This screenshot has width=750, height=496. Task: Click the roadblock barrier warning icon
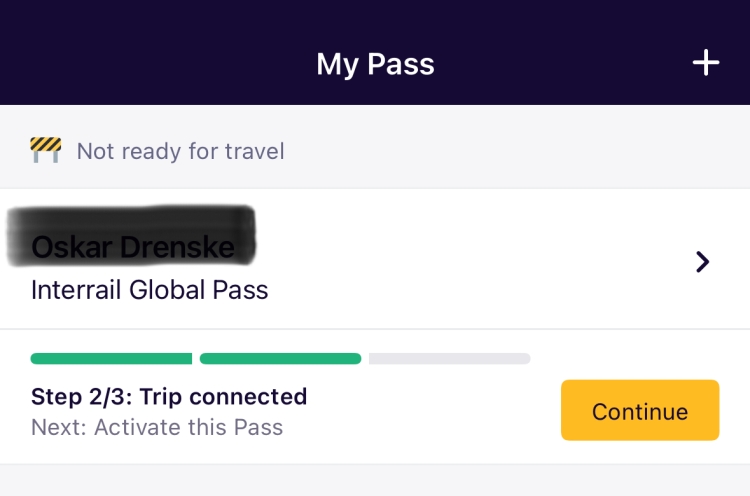click(45, 150)
